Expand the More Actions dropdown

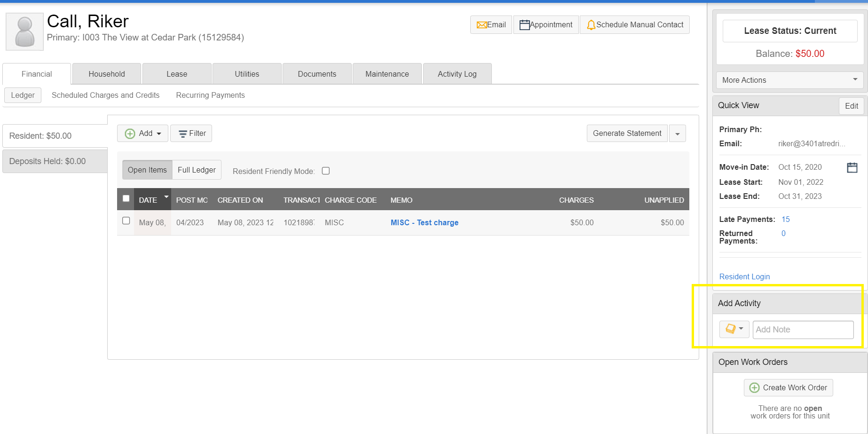tap(790, 80)
